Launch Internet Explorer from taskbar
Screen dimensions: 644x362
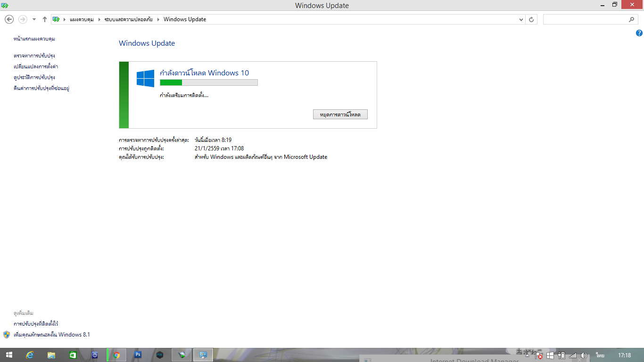point(30,355)
